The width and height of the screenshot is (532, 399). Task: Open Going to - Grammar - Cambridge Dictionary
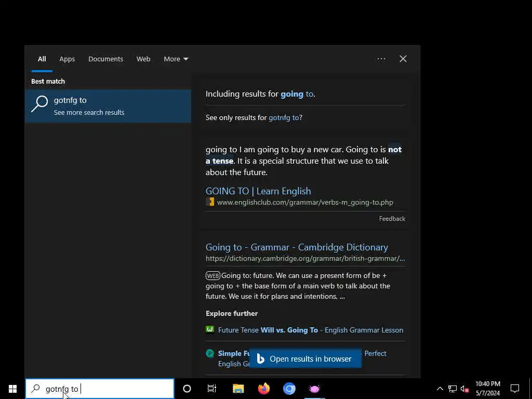[x=297, y=247]
